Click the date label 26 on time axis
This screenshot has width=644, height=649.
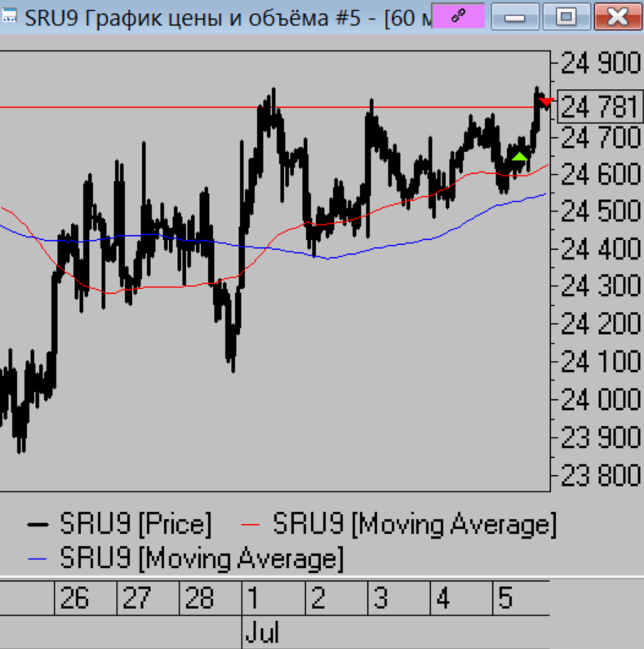(74, 600)
